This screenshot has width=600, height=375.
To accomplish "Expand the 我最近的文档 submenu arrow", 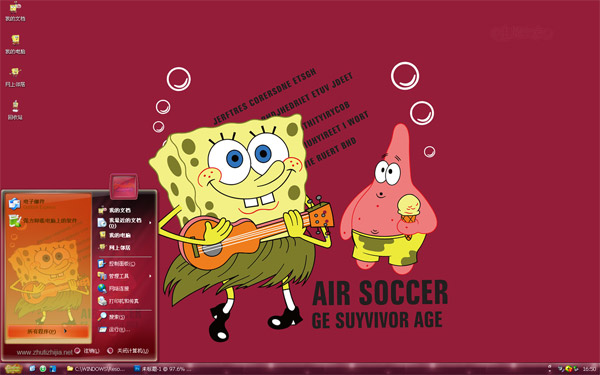I will tap(150, 222).
